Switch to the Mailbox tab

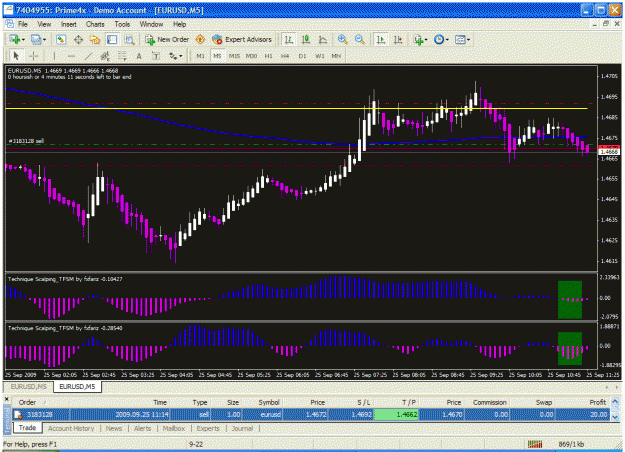(173, 428)
